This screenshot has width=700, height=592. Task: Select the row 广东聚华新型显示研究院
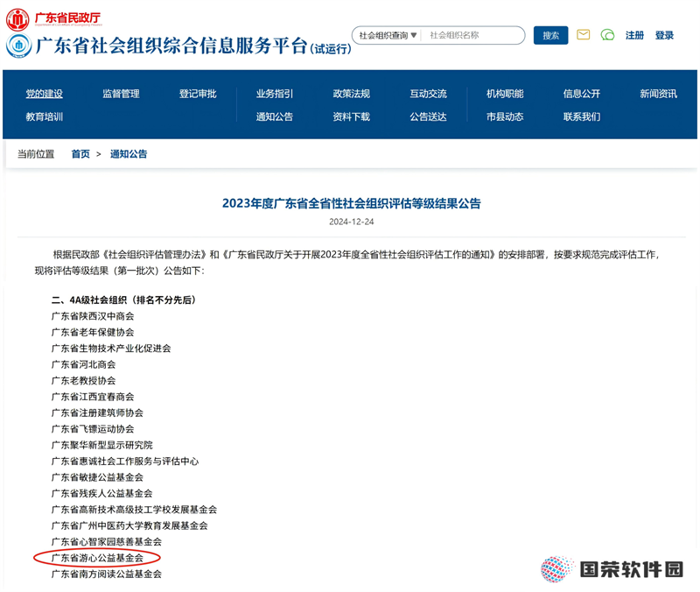coord(101,445)
